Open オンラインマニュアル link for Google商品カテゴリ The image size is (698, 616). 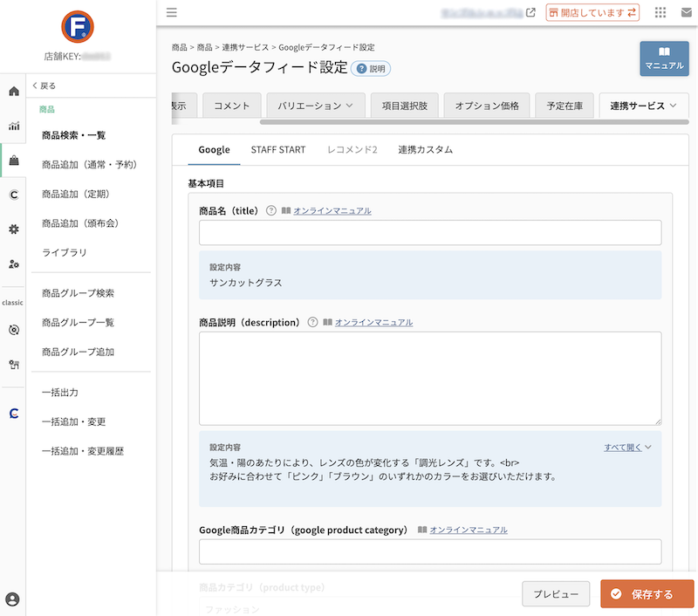click(x=469, y=530)
